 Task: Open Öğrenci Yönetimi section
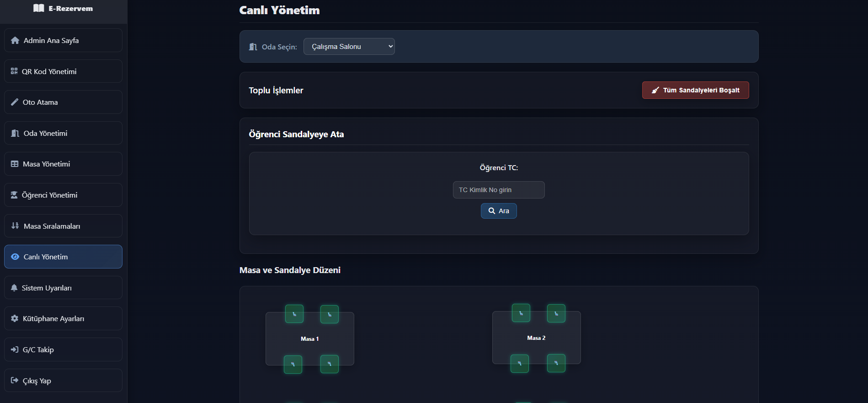tap(63, 195)
